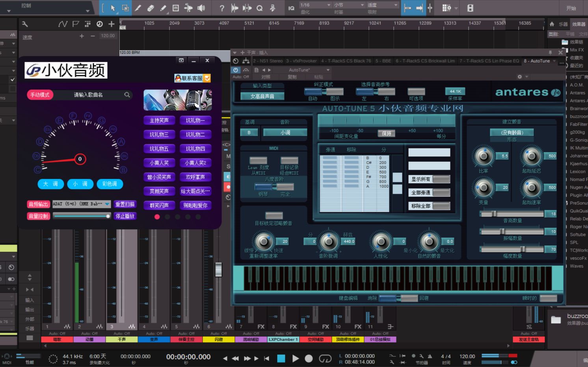Adjust the 音量控制 volume slider
The height and width of the screenshot is (367, 588).
(x=82, y=216)
